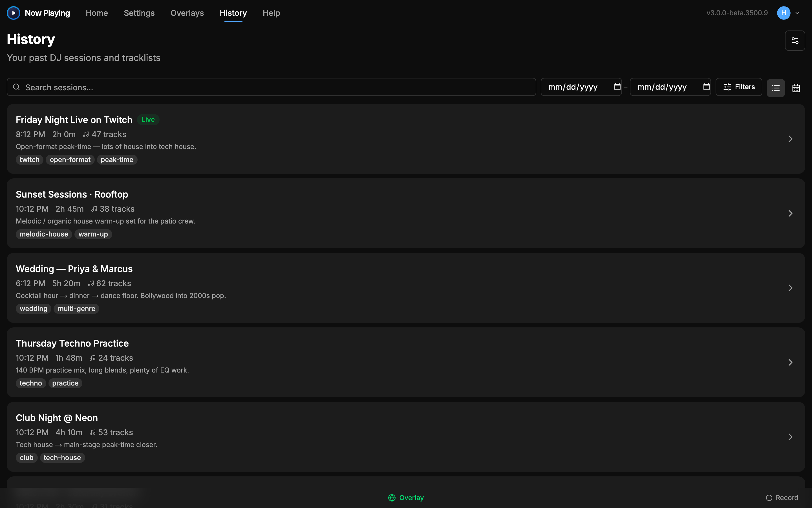Screen dimensions: 812x508
Task: Click the open-format tag
Action: tap(70, 159)
